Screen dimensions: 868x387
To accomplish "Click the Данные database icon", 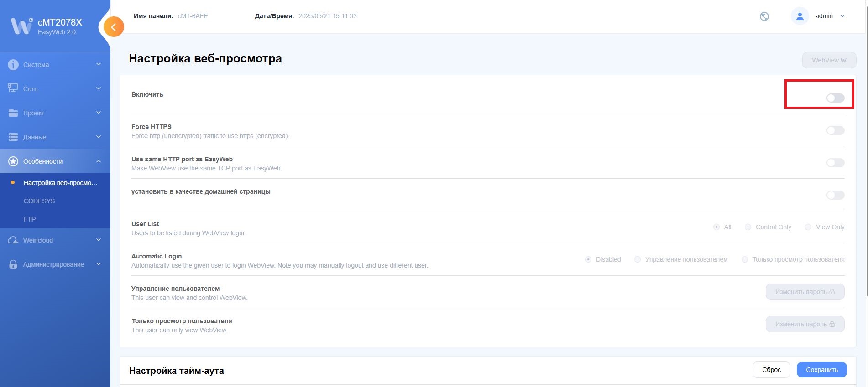I will [x=13, y=137].
